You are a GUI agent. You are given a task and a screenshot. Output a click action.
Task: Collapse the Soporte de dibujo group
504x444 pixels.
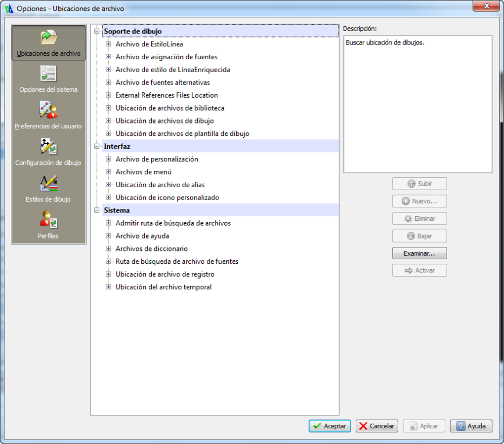[97, 31]
